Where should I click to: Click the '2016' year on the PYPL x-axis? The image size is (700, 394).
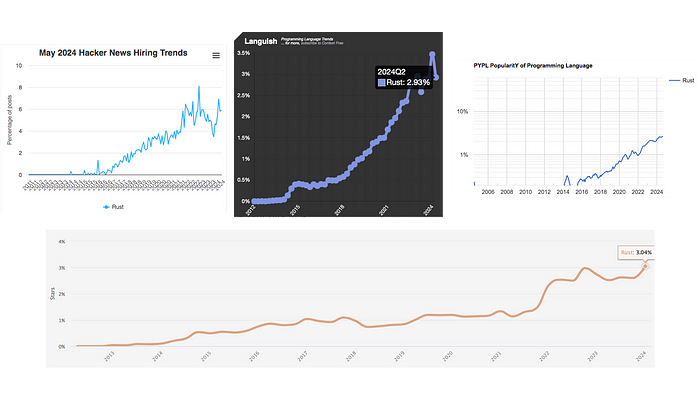click(x=582, y=192)
